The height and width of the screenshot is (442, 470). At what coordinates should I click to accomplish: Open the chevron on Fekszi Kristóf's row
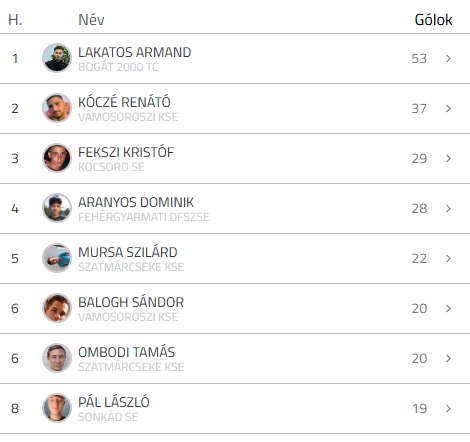point(448,158)
